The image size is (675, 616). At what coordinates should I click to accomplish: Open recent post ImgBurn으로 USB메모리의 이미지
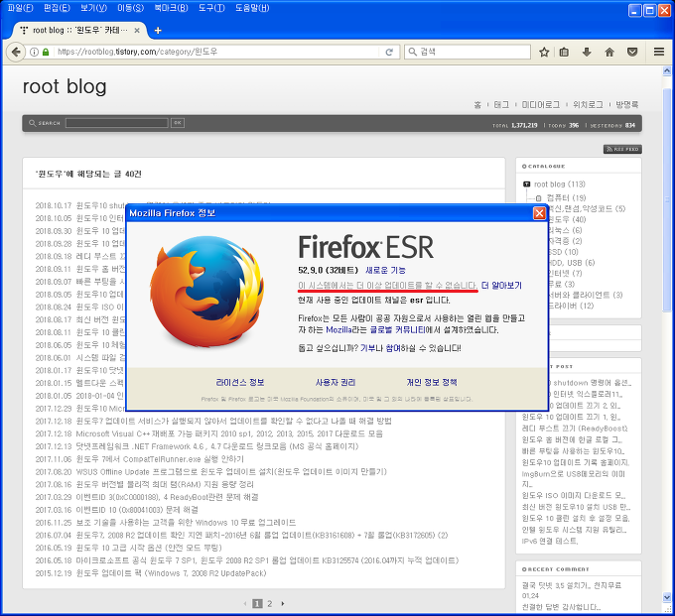574,479
